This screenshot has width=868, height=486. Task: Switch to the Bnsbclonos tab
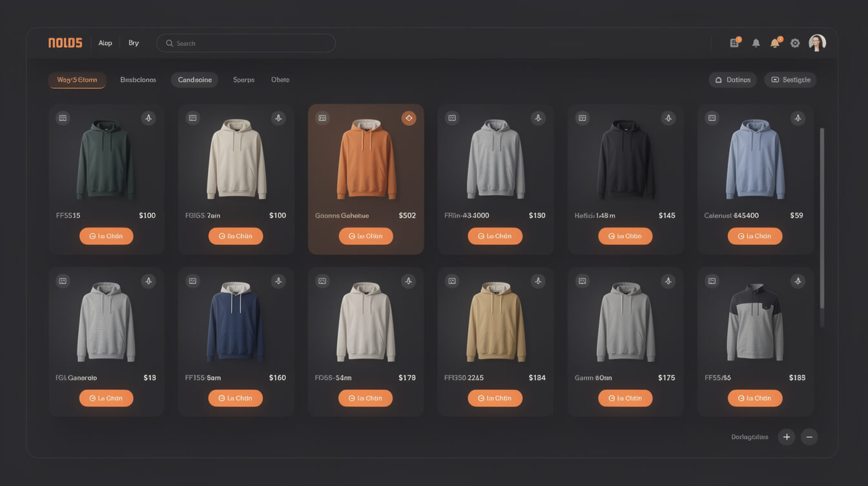pos(138,79)
